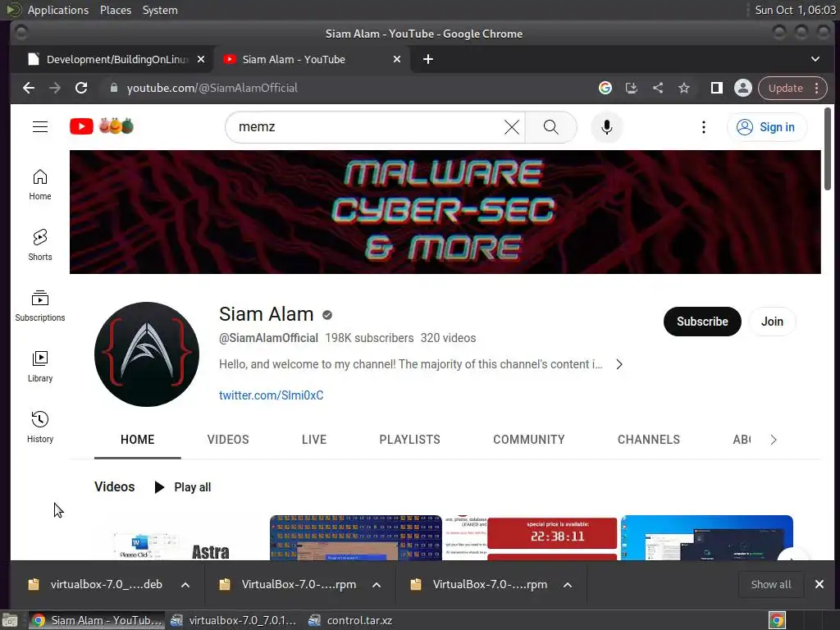Switch to the CHANNELS tab
This screenshot has height=630, width=840.
tap(649, 440)
